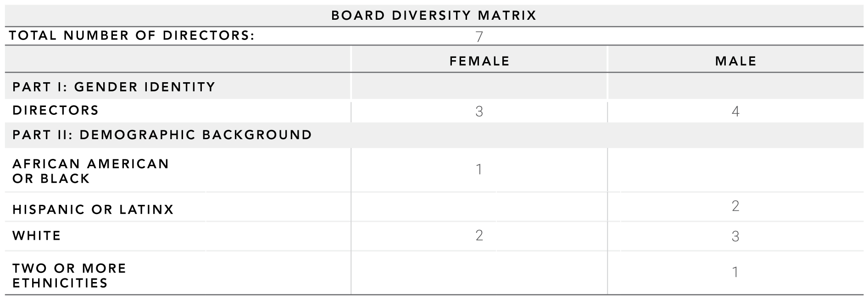
Task: Click male directors count 4
Action: (735, 112)
